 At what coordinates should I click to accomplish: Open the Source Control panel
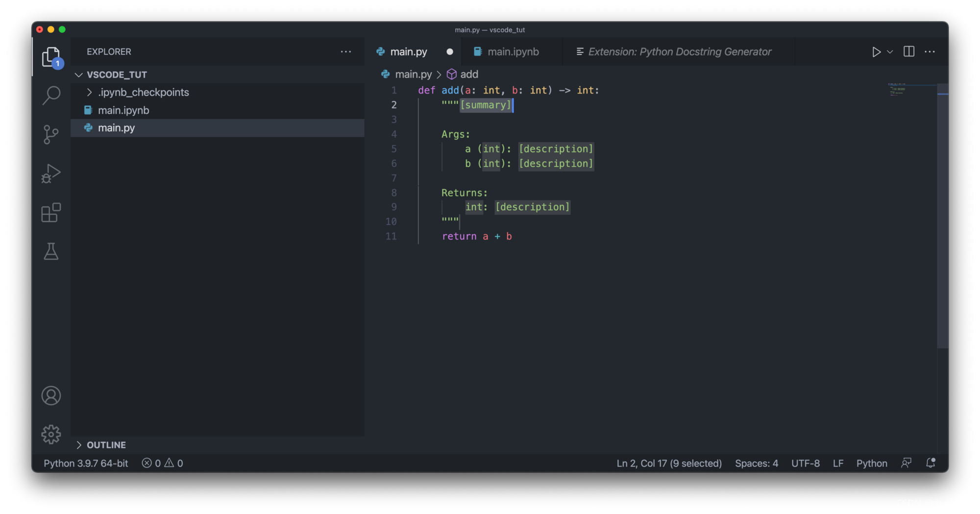point(51,134)
